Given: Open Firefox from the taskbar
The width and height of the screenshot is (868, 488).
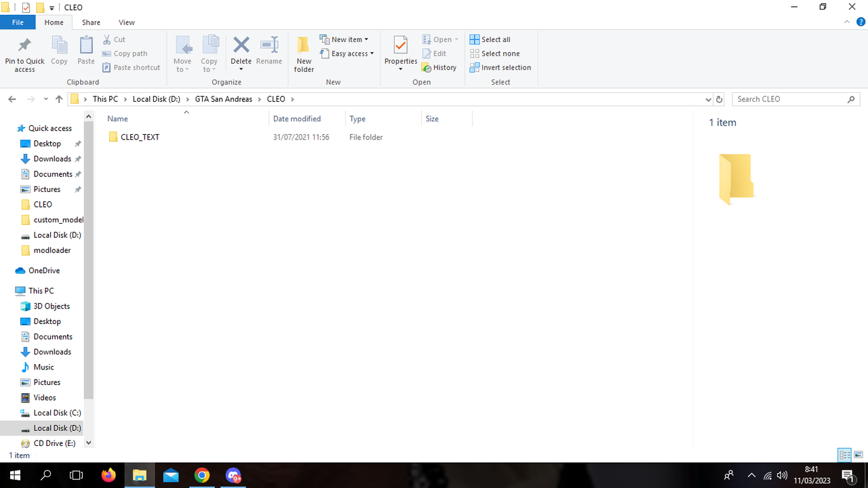Looking at the screenshot, I should point(108,475).
